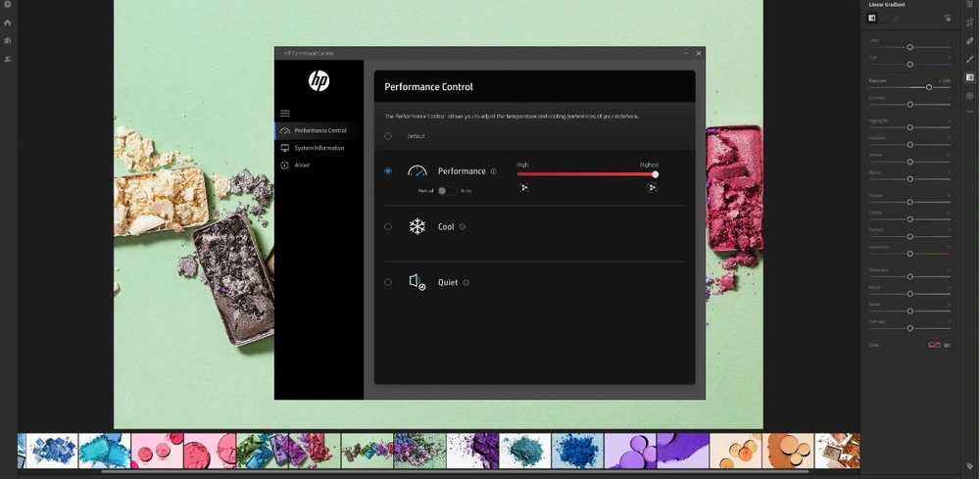Click the red performance level slider handle
Image resolution: width=980 pixels, height=479 pixels.
pos(655,174)
